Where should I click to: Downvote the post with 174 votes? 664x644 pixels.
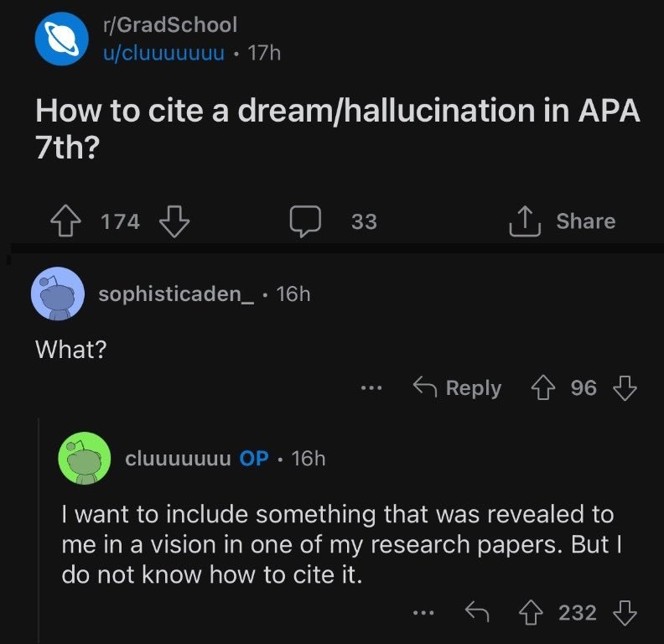(x=174, y=221)
